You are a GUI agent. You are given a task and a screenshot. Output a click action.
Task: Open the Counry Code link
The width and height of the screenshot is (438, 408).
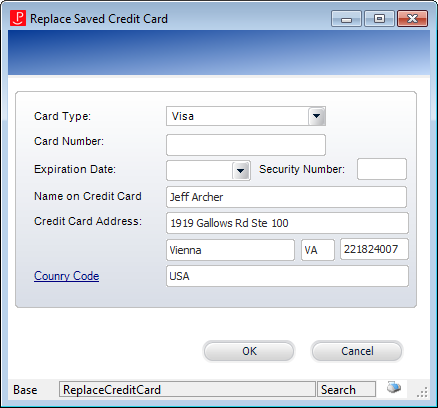pos(66,276)
